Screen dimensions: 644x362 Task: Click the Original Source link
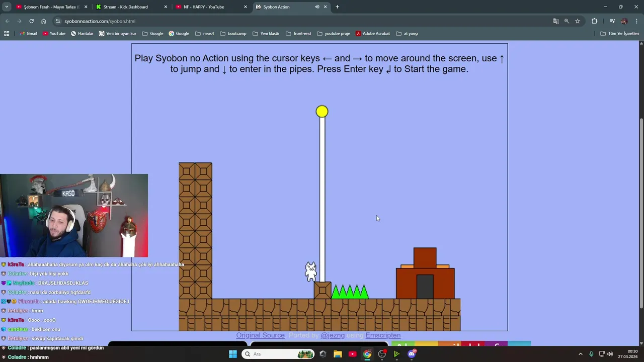pos(260,335)
